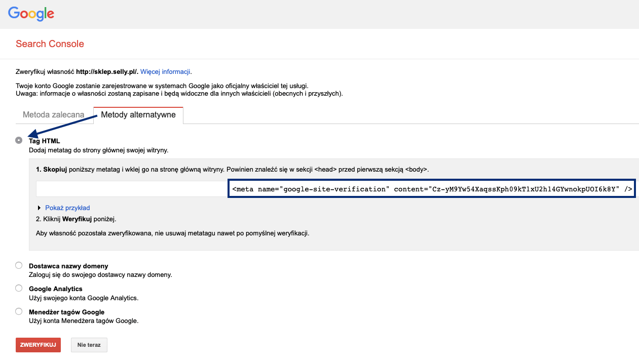The height and width of the screenshot is (364, 639).
Task: Open the Więcej informacji link
Action: [x=165, y=71]
